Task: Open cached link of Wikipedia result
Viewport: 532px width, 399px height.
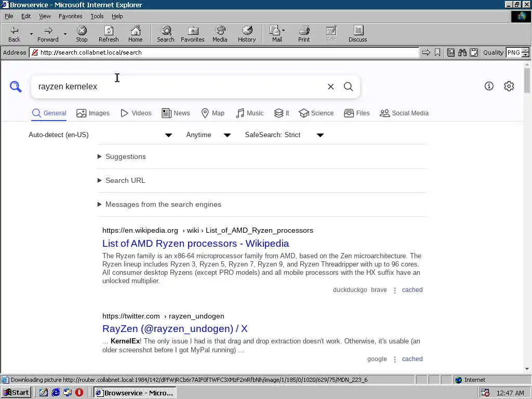Action: [x=412, y=290]
